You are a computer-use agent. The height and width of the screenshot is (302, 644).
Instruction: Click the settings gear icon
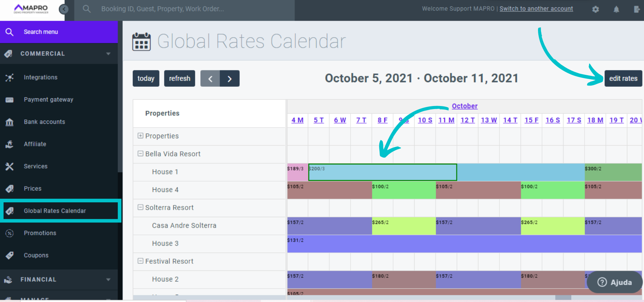click(x=595, y=9)
